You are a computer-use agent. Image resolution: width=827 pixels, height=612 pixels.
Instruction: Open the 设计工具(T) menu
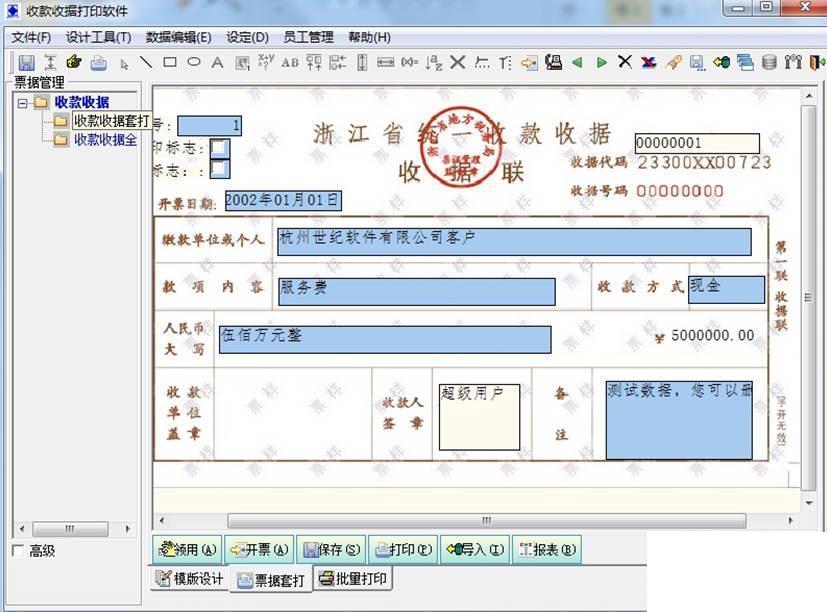coord(99,37)
